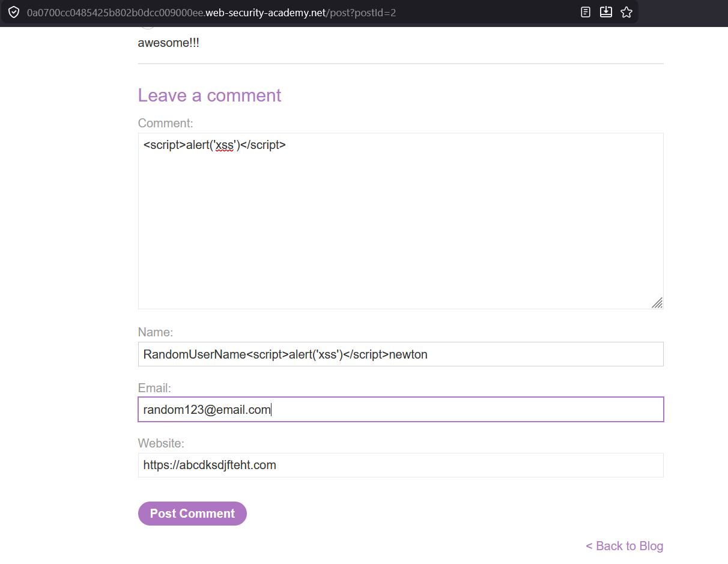Submit the form with Post Comment
This screenshot has height=564, width=728.
click(x=192, y=514)
